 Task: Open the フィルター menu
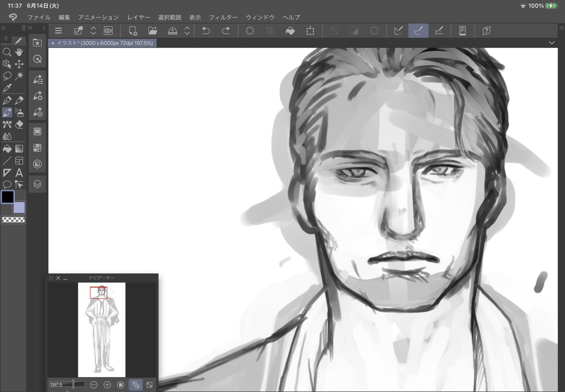point(223,17)
